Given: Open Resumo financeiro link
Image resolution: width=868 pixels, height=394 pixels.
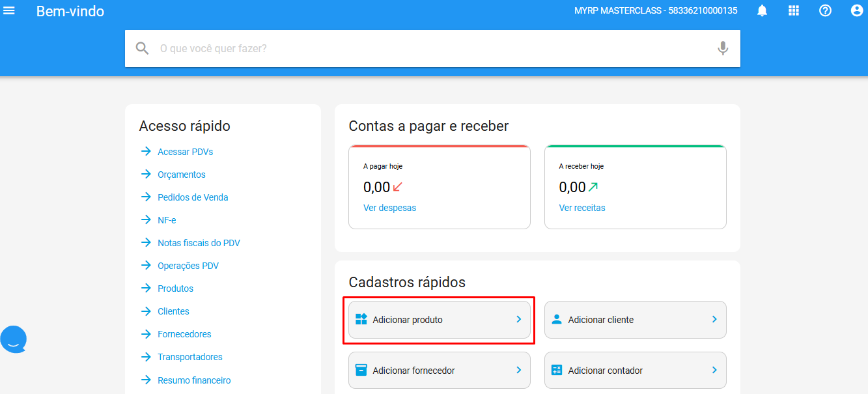Looking at the screenshot, I should point(194,380).
